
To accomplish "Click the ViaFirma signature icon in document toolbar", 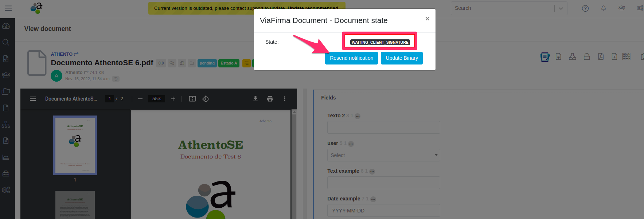I will pyautogui.click(x=545, y=57).
